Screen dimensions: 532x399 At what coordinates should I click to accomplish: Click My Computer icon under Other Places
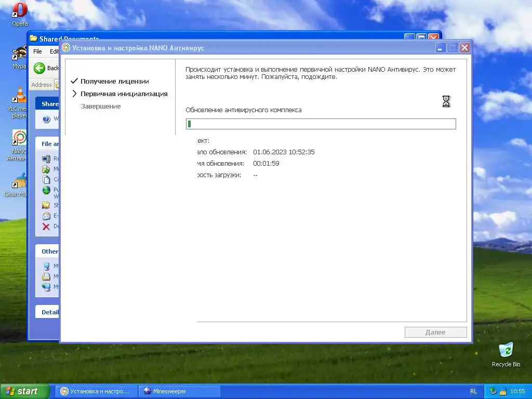46,266
